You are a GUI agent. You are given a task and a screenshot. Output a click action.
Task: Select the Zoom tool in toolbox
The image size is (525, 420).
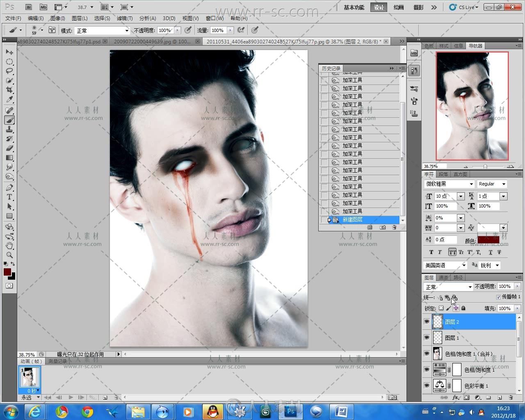click(9, 255)
